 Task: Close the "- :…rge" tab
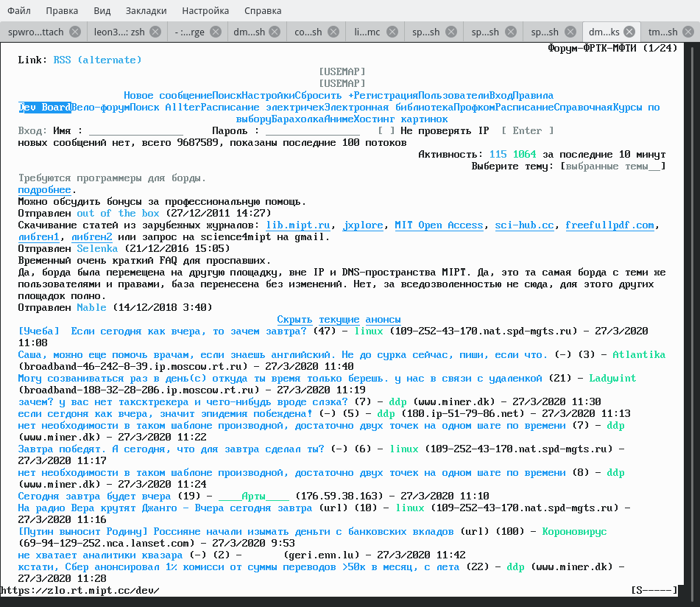point(216,32)
